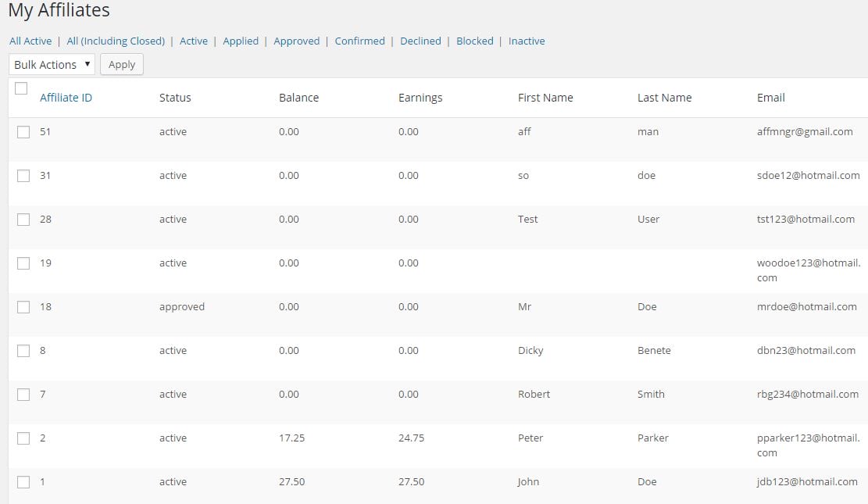Screen dimensions: 868x504
Task: Show Declined affiliates
Action: coord(420,41)
